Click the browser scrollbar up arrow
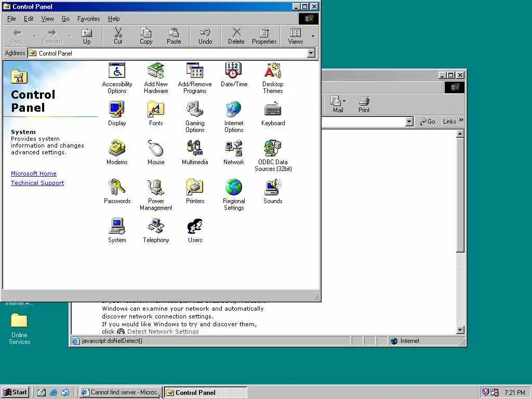 coord(460,134)
